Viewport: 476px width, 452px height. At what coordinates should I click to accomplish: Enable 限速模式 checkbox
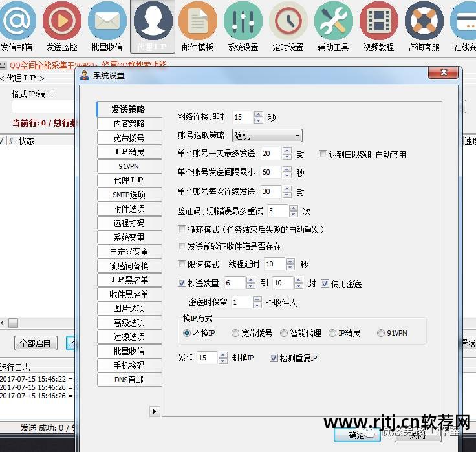[182, 264]
